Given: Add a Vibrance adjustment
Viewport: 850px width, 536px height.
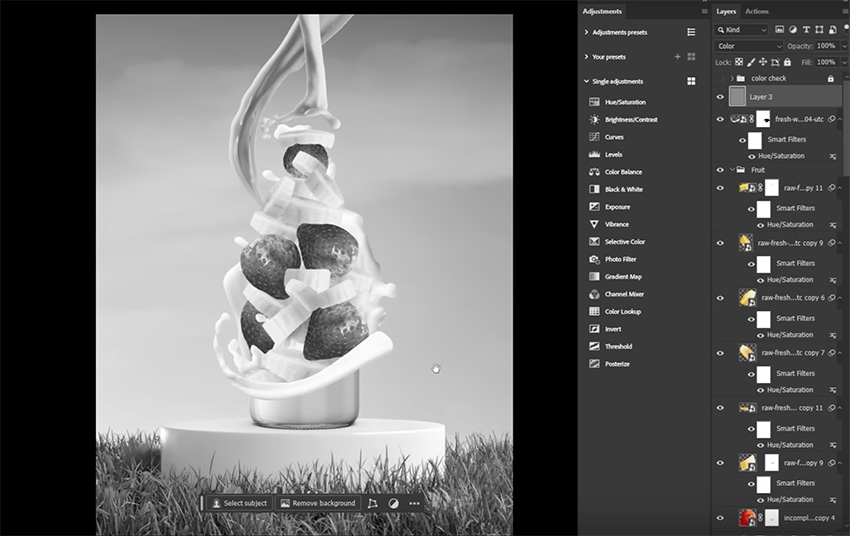Looking at the screenshot, I should point(609,224).
